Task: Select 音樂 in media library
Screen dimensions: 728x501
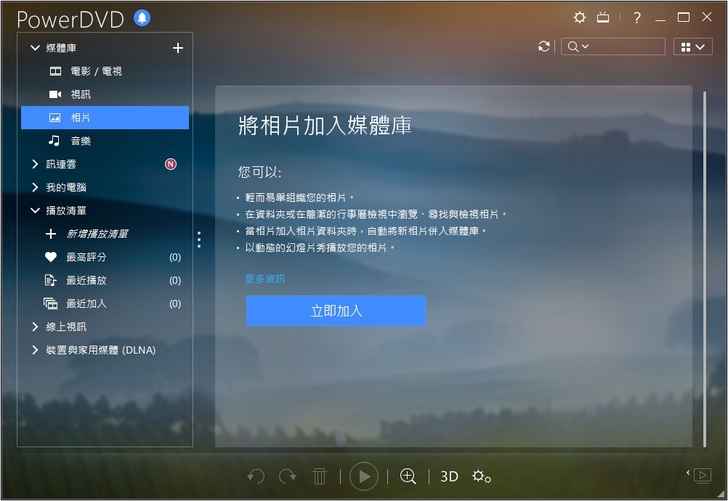Action: (105, 141)
